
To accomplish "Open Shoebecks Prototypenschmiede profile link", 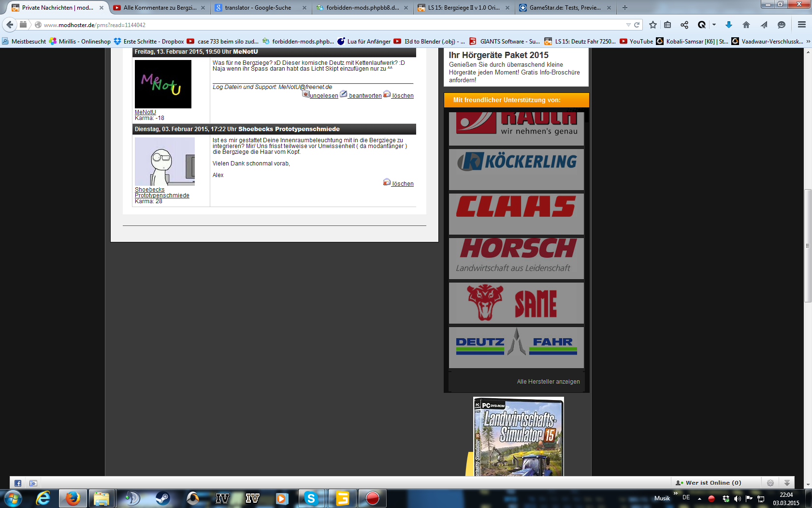I will coord(162,193).
